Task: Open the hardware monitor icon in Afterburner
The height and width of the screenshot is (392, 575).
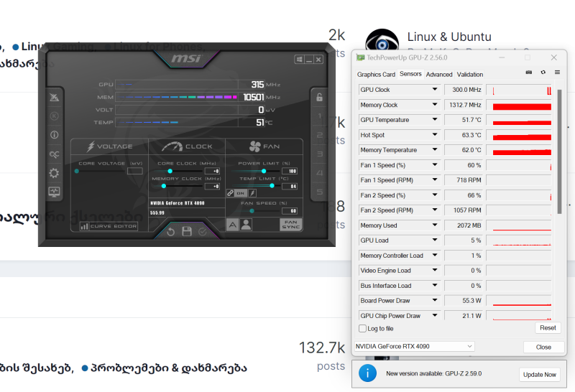Action: (x=54, y=192)
